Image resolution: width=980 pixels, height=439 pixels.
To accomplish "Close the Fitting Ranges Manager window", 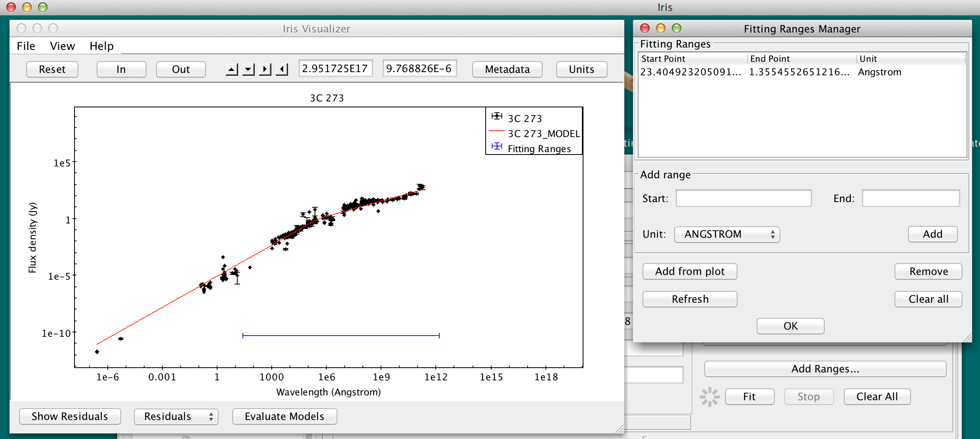I will point(645,29).
